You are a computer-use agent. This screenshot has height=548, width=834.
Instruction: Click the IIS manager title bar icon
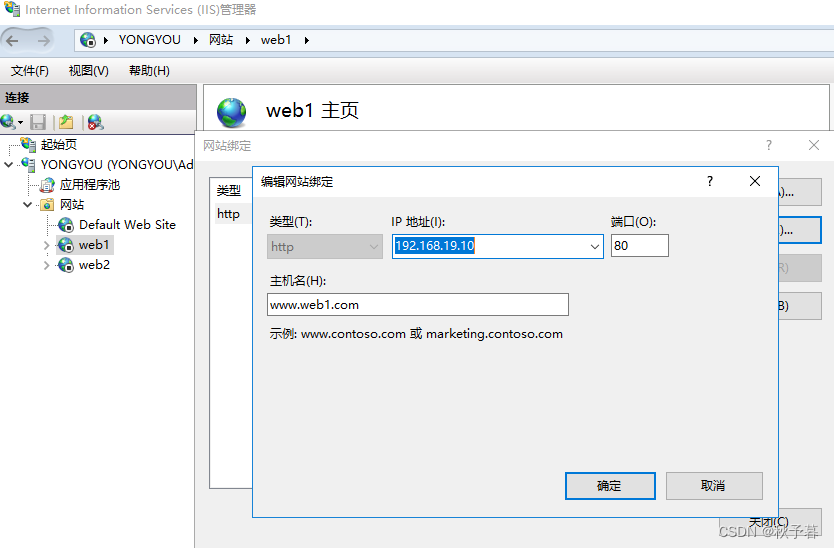[x=12, y=10]
